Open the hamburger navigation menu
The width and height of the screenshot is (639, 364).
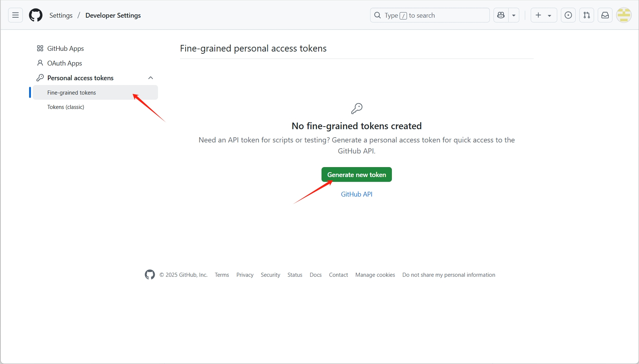click(x=15, y=15)
